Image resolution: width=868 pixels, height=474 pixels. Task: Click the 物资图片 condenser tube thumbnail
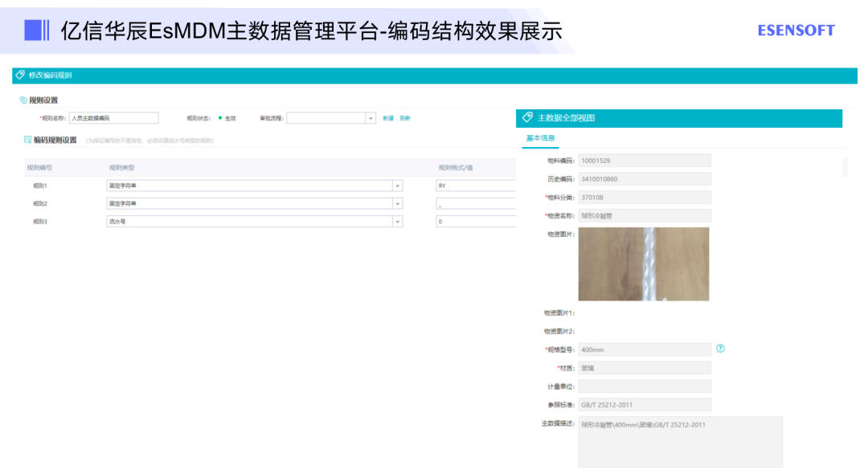[x=643, y=264]
